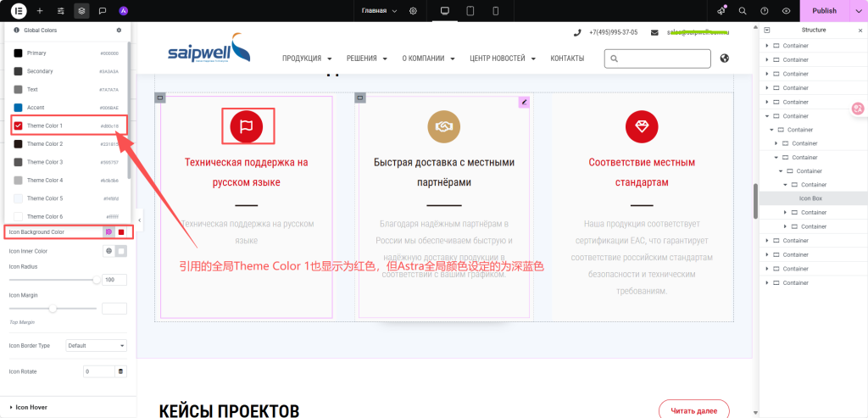
Task: Open Global Colors settings gear
Action: (119, 30)
